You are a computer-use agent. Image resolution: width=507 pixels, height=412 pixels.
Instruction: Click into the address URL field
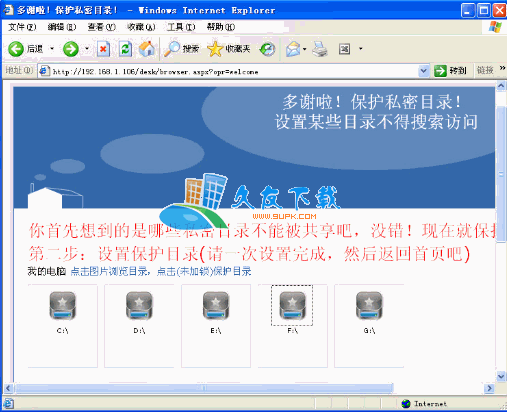(233, 71)
